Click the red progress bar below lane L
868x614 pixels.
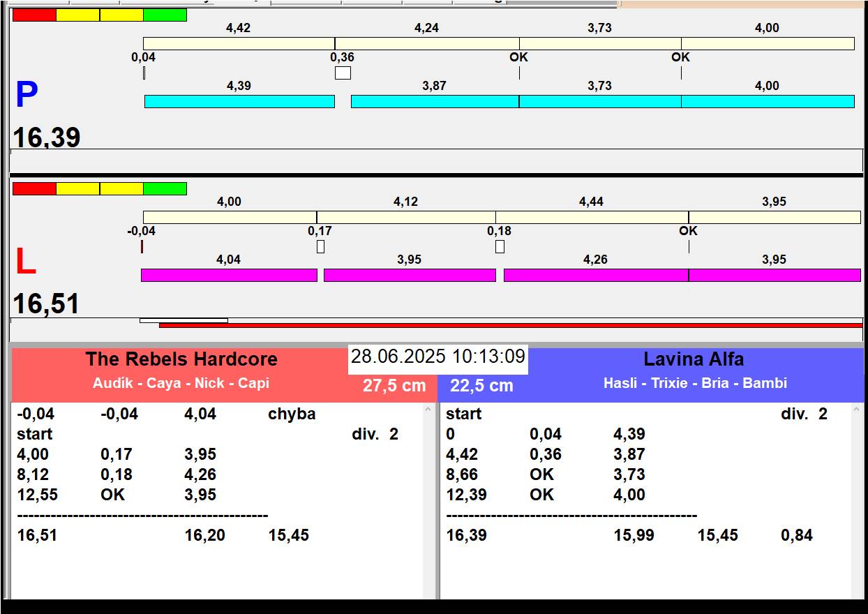(511, 325)
